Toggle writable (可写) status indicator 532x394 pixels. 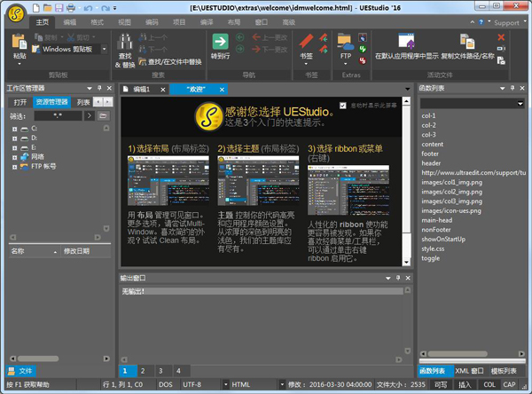441,384
